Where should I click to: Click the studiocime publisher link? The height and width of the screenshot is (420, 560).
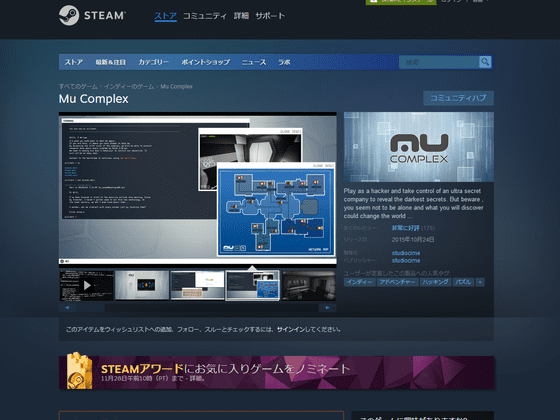(x=406, y=260)
